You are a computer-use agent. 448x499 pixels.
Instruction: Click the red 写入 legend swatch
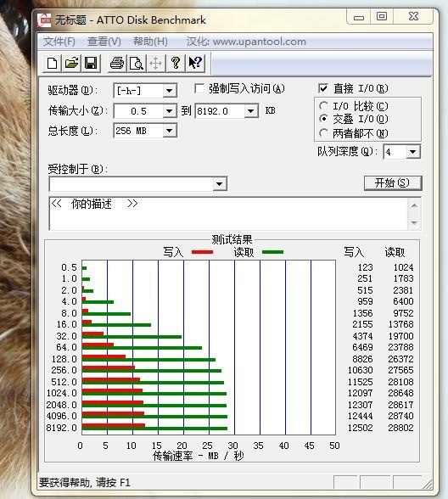point(202,252)
